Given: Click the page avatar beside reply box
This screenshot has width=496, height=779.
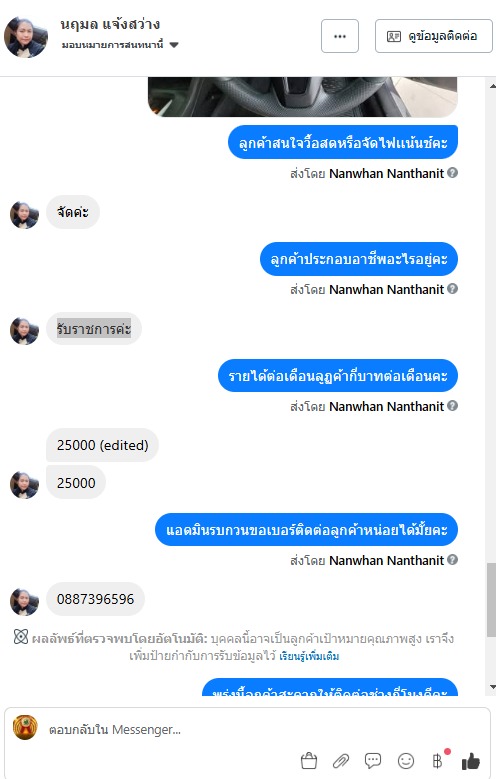Looking at the screenshot, I should click(25, 728).
